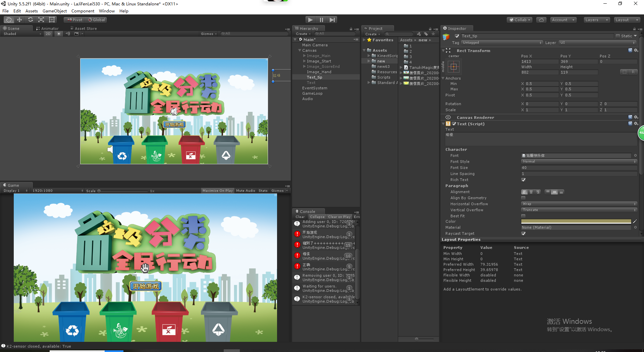Open Vertical Overflow dropdown
This screenshot has height=352, width=644.
point(579,210)
